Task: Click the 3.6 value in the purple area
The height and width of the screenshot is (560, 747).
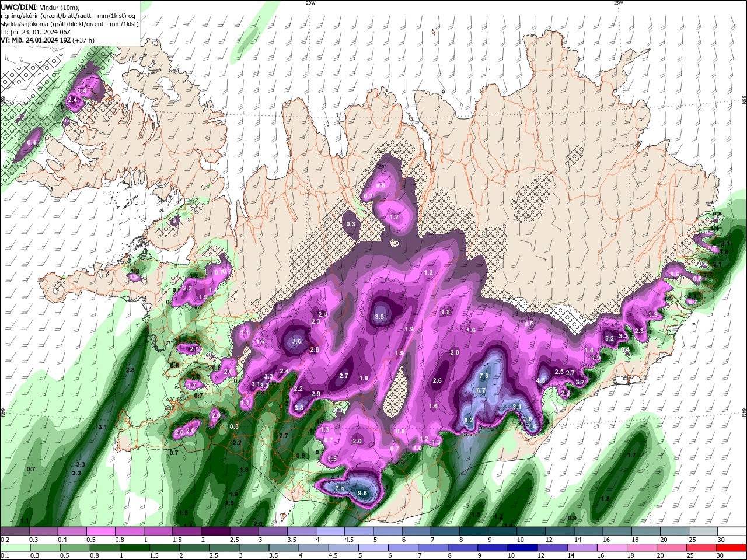Action: tap(296, 342)
